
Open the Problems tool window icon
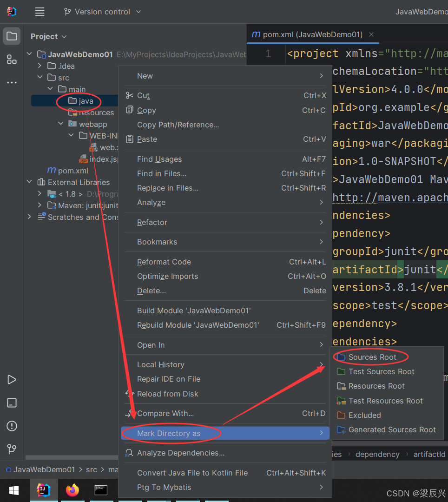pos(12,426)
